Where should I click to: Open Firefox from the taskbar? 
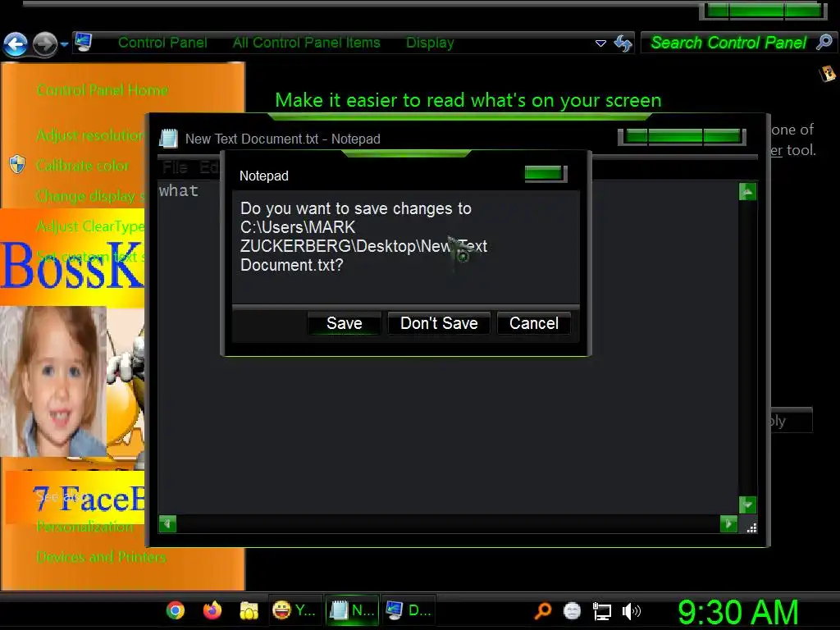(212, 610)
